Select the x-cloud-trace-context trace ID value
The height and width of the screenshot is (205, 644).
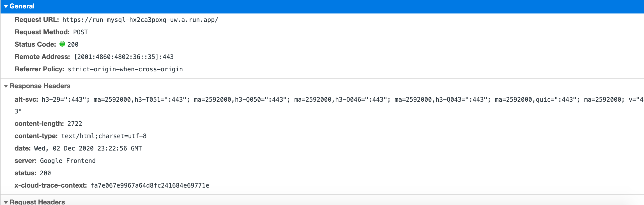tap(150, 186)
